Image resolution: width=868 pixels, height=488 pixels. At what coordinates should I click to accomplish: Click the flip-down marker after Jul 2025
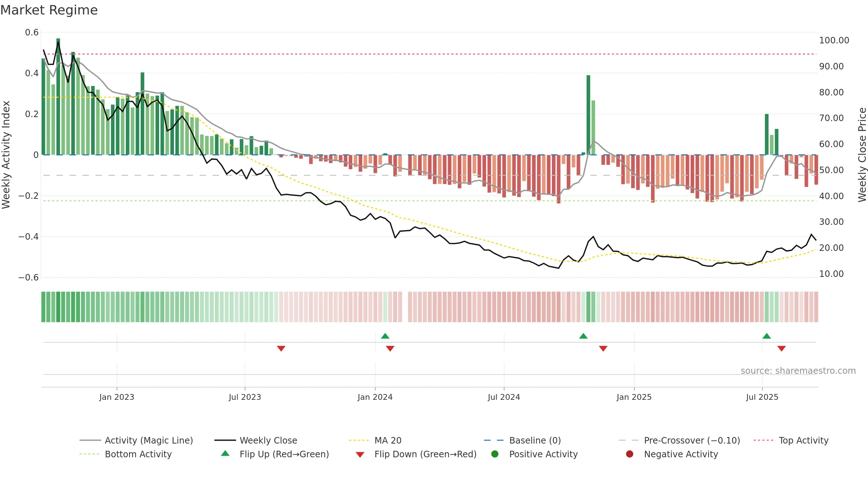[782, 348]
